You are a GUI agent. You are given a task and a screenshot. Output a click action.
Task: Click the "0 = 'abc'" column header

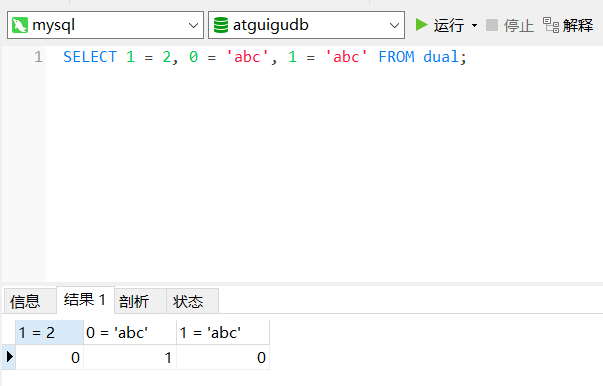click(130, 333)
